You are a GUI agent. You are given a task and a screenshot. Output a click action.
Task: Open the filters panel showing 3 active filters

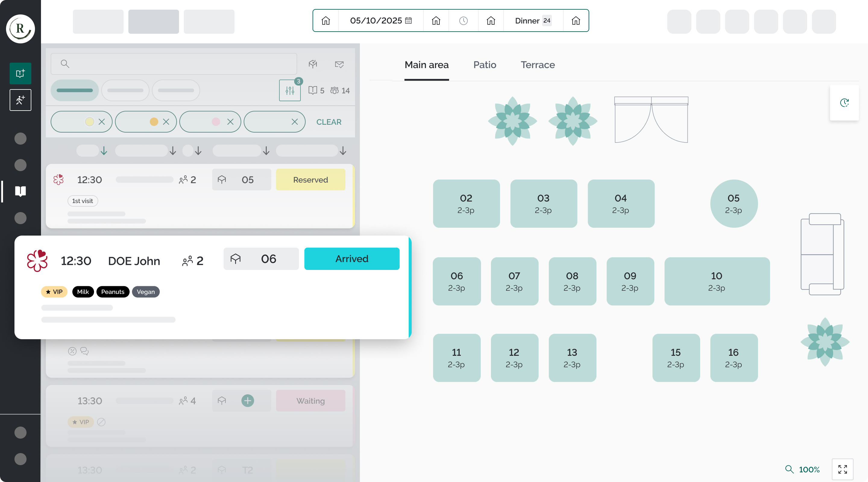pos(289,90)
